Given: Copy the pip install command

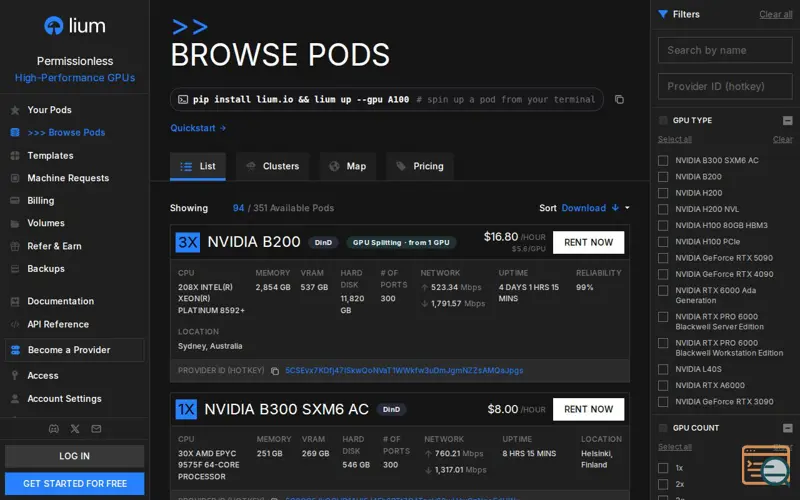Looking at the screenshot, I should click(x=619, y=99).
